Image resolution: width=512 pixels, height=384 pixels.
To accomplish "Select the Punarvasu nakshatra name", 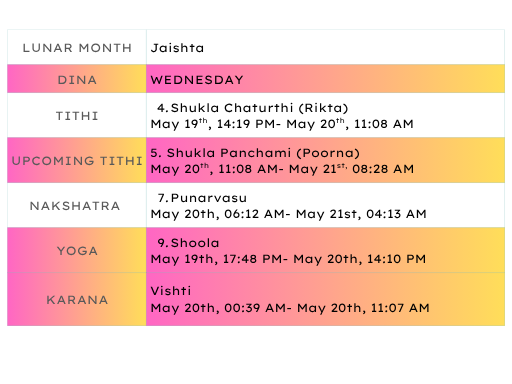I will point(202,198).
